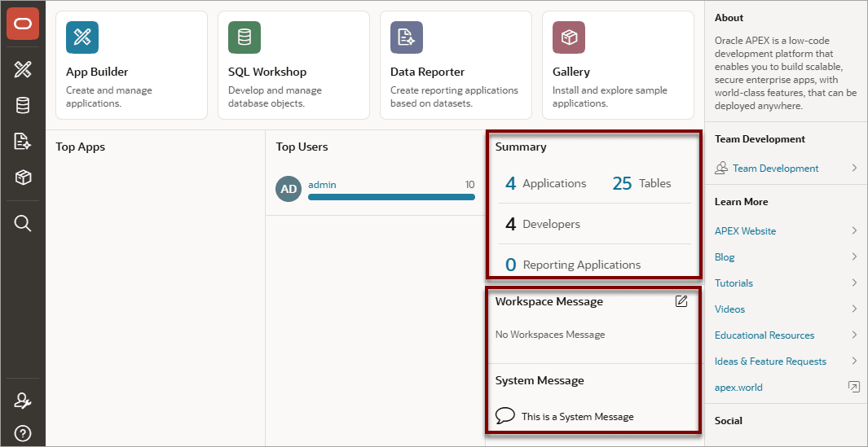Click the Learn More heading
868x447 pixels.
(741, 201)
